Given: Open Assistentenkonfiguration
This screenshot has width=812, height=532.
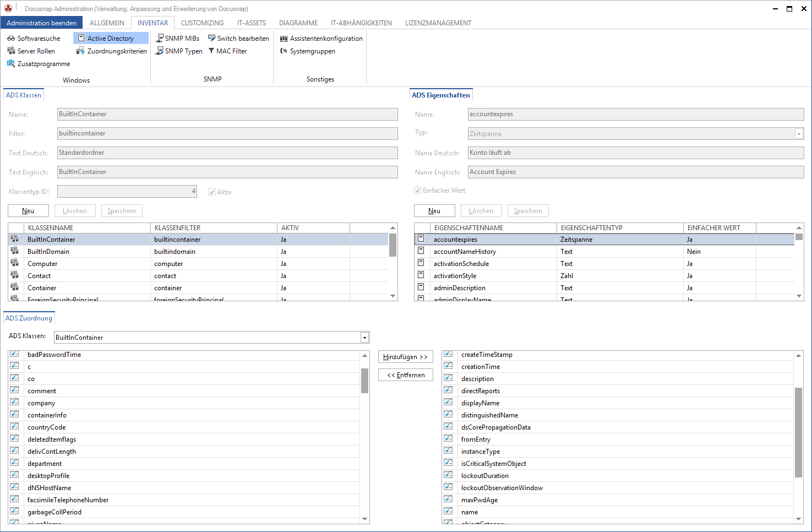Looking at the screenshot, I should click(321, 39).
